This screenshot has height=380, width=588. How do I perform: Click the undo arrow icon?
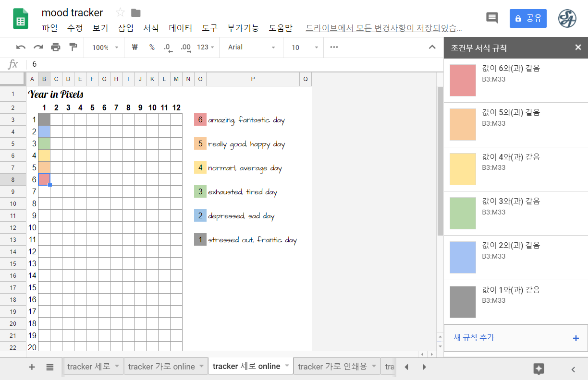pos(21,47)
